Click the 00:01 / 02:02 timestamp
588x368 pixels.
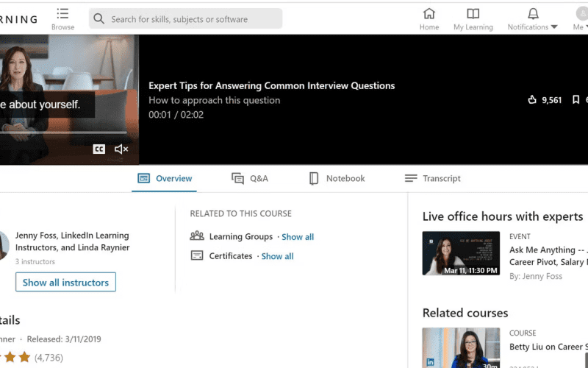click(x=176, y=115)
